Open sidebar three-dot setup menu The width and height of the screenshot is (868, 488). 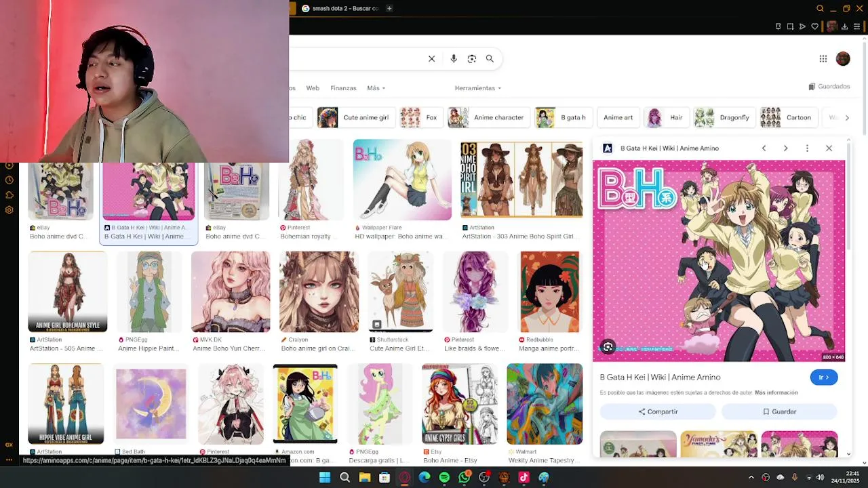[9, 460]
